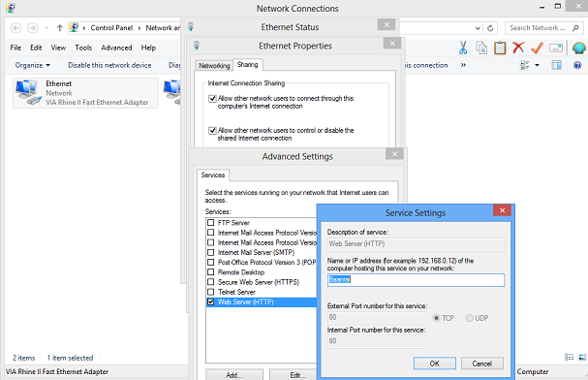588x380 pixels.
Task: Check the Post Office Protocol Version 3 service
Action: (x=211, y=262)
